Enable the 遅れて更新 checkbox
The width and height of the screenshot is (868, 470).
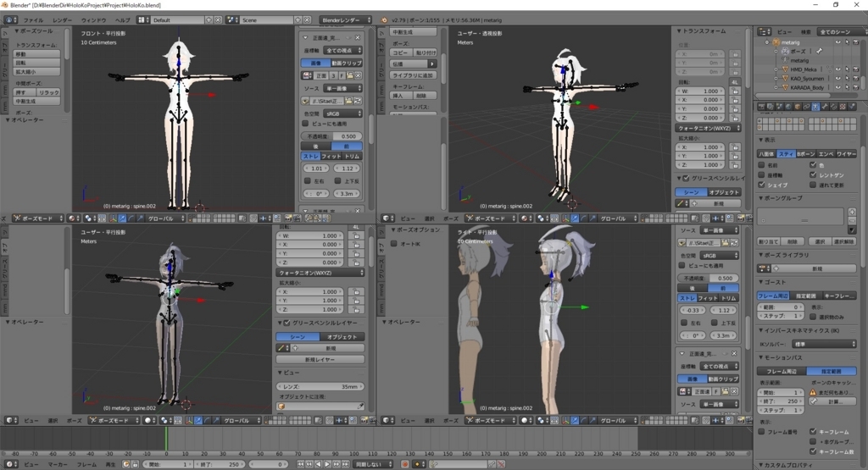(x=813, y=185)
